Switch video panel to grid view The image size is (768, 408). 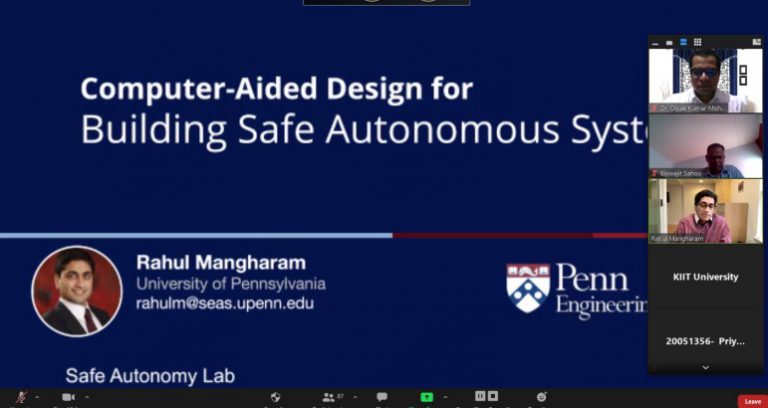click(x=697, y=42)
